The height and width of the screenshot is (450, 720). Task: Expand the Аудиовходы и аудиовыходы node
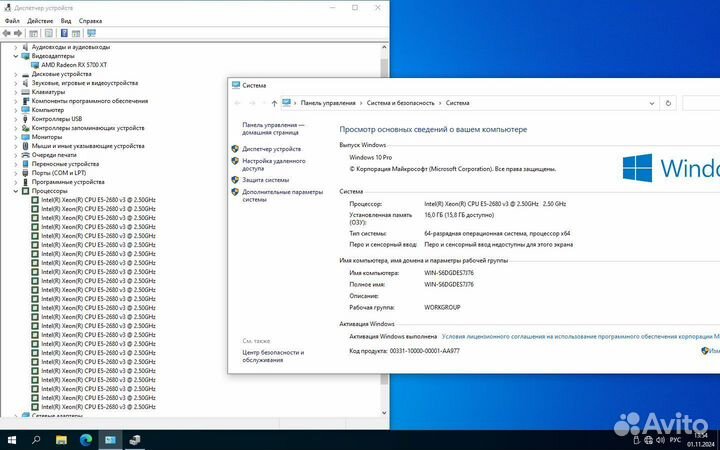pyautogui.click(x=16, y=47)
